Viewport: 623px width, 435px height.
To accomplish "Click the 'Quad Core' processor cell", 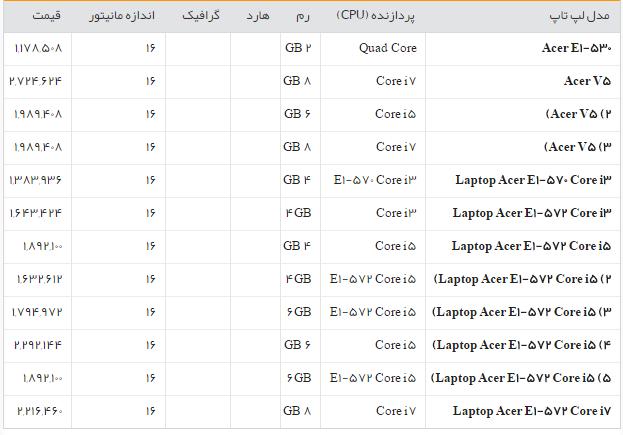I will pyautogui.click(x=388, y=48).
